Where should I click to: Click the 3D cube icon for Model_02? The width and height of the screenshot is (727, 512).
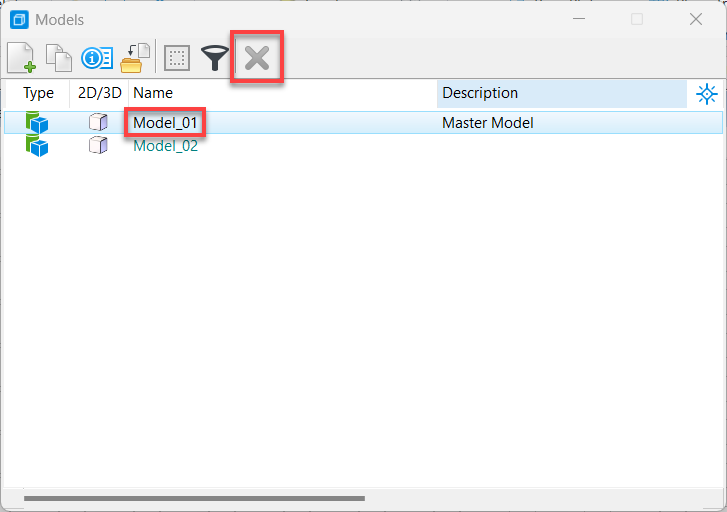(x=98, y=146)
